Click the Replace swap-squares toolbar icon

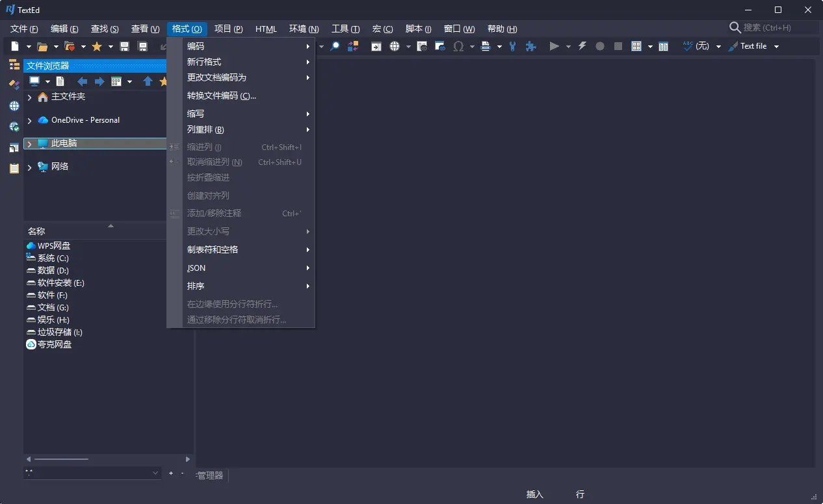click(x=353, y=46)
